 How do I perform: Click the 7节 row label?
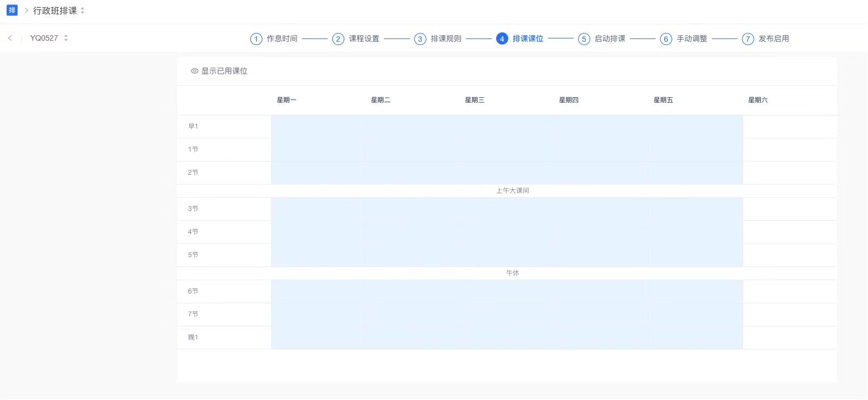193,314
